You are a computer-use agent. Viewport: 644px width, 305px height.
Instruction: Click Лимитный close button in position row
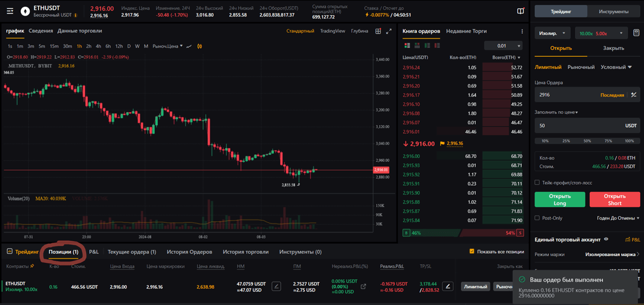[475, 287]
